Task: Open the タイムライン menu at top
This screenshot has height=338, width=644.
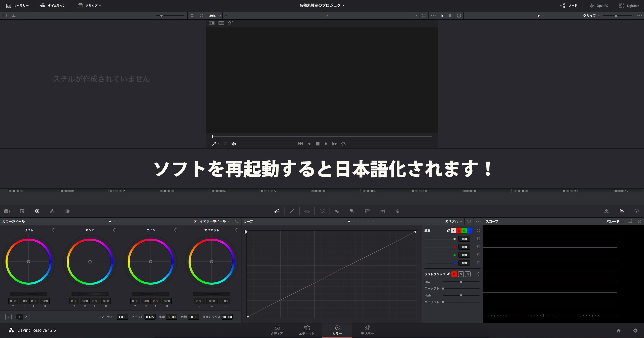Action: (x=53, y=5)
